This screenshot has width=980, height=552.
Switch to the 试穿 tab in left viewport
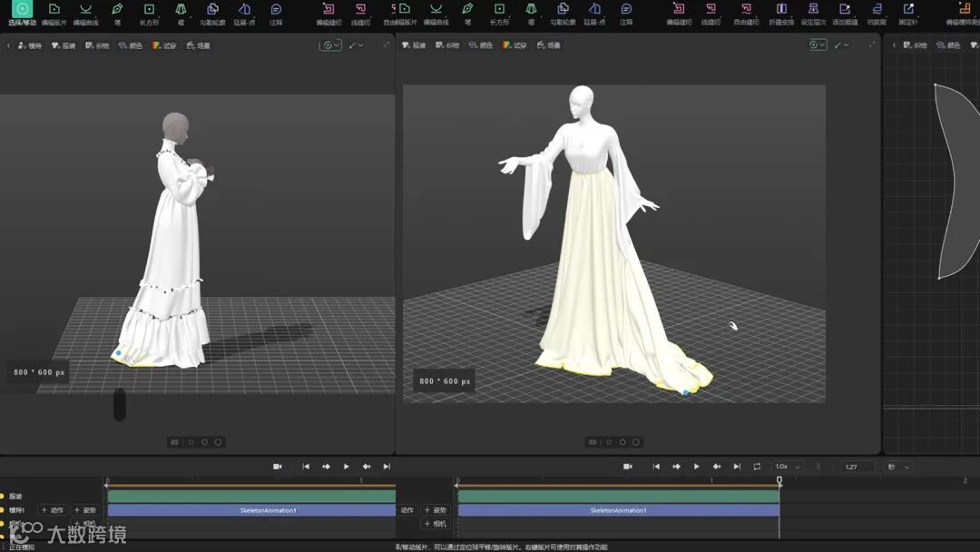[x=164, y=45]
